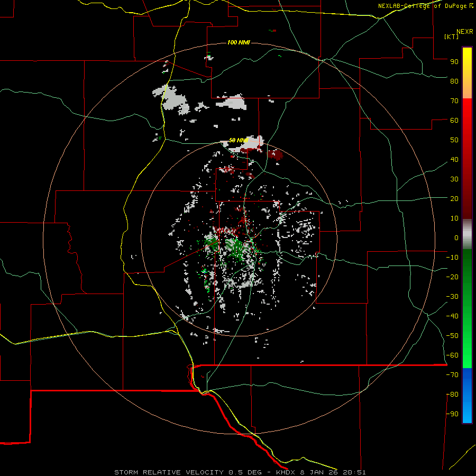The width and height of the screenshot is (476, 476).
Task: Select the 50 value on the velocity scale
Action: click(x=454, y=140)
